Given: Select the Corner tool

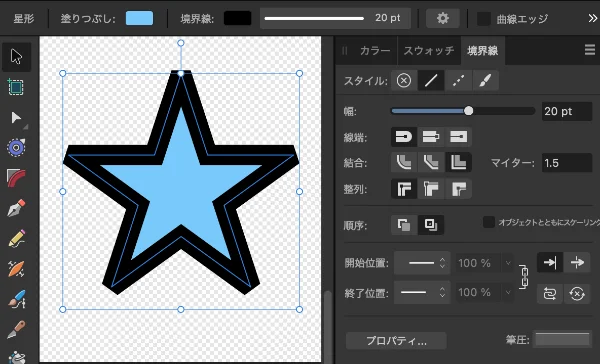Looking at the screenshot, I should coord(16,178).
